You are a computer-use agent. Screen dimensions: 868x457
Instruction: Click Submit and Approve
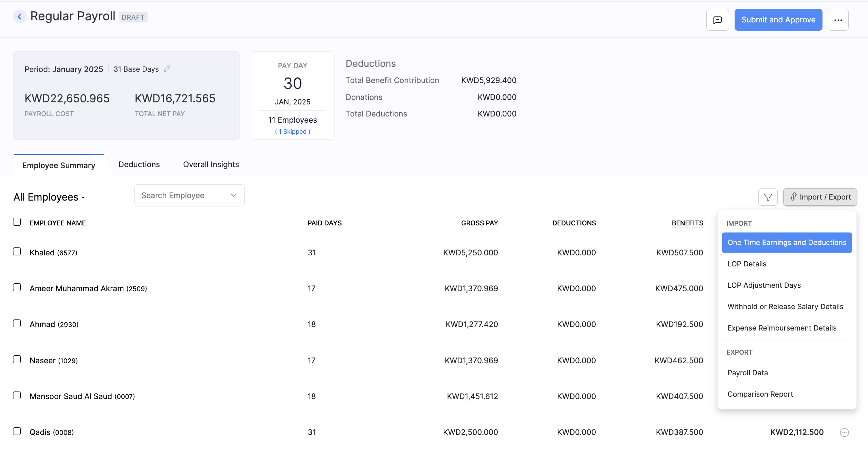[778, 20]
